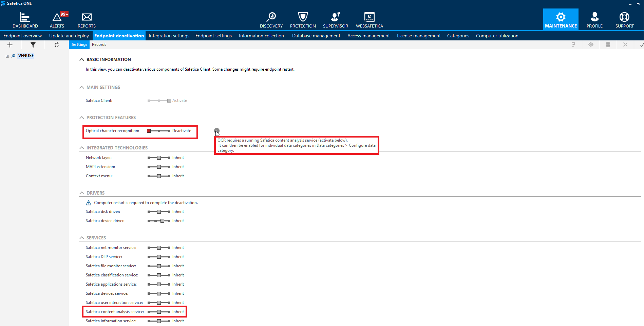Screen dimensions: 644x326
Task: Open the Reports envelope icon
Action: click(x=87, y=20)
